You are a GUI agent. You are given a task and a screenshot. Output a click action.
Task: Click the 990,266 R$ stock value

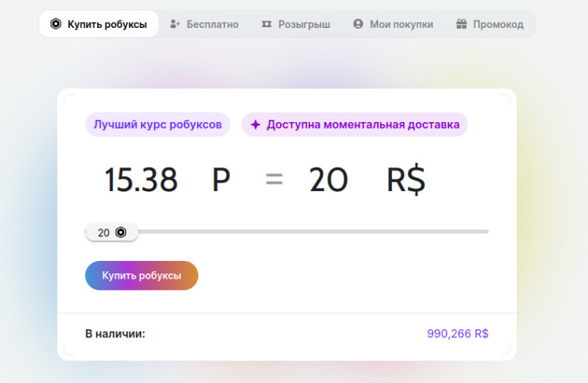(457, 334)
